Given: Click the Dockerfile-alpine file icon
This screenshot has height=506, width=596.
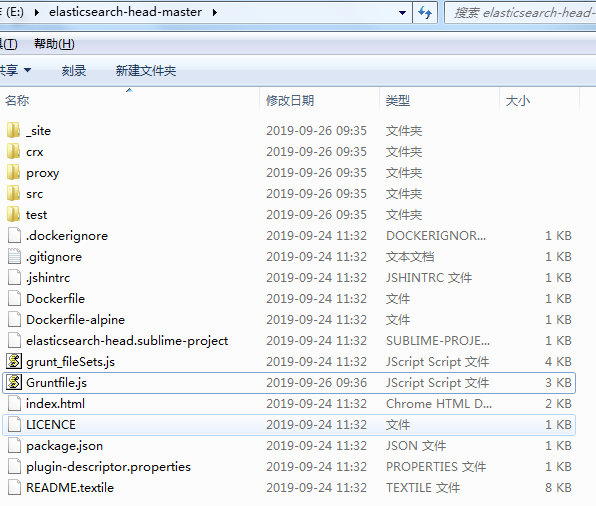Looking at the screenshot, I should click(x=14, y=319).
